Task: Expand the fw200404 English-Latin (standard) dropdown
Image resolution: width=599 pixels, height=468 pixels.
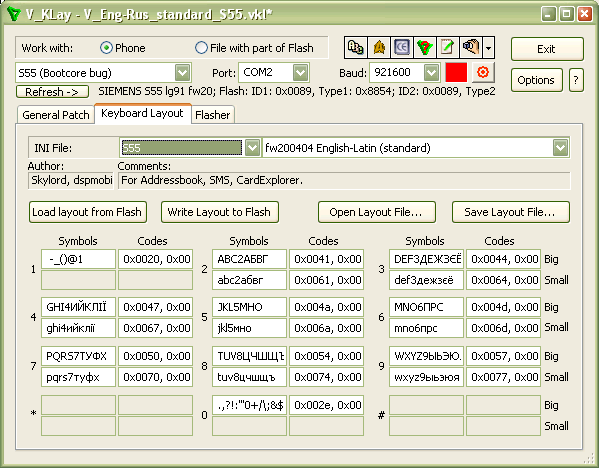Action: 560,148
